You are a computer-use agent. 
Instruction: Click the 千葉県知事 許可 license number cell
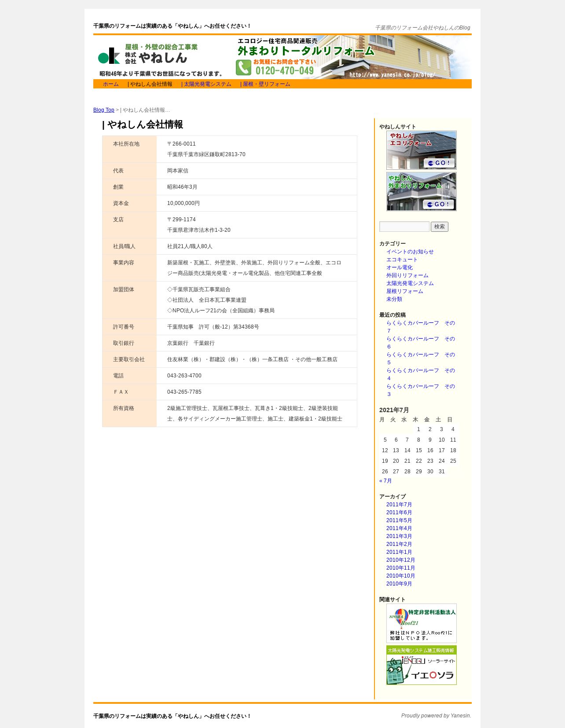[x=257, y=327]
